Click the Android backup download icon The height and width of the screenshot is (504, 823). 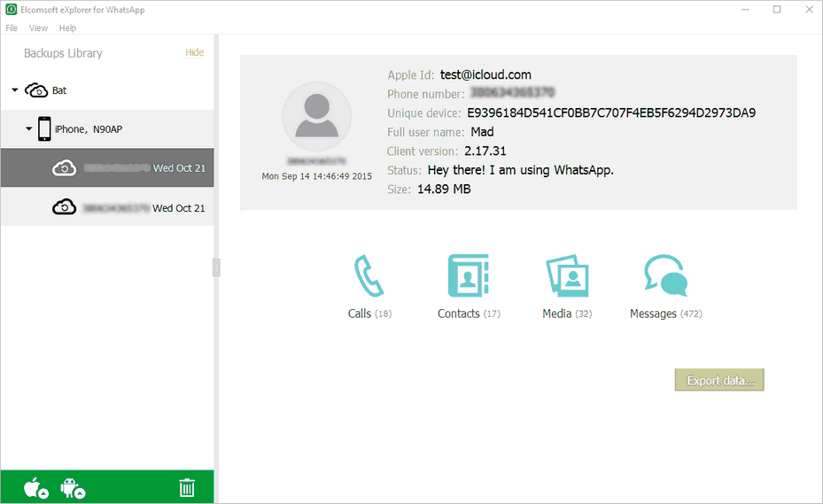(73, 488)
